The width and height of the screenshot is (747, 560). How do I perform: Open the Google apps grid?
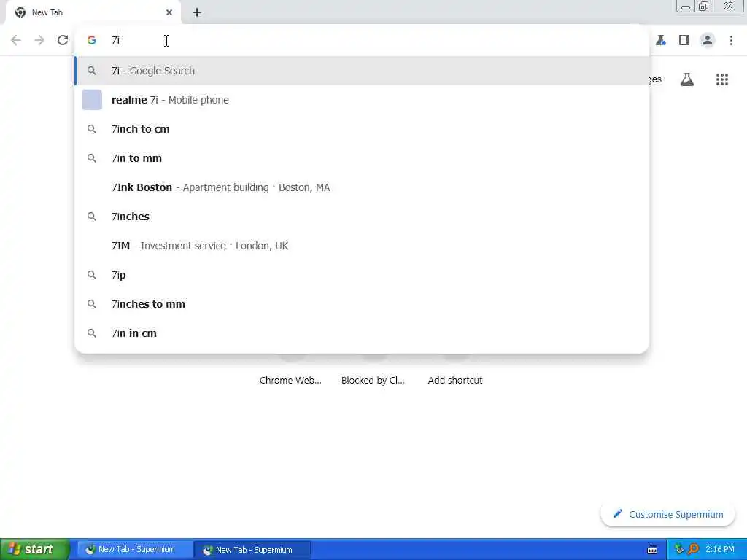722,79
